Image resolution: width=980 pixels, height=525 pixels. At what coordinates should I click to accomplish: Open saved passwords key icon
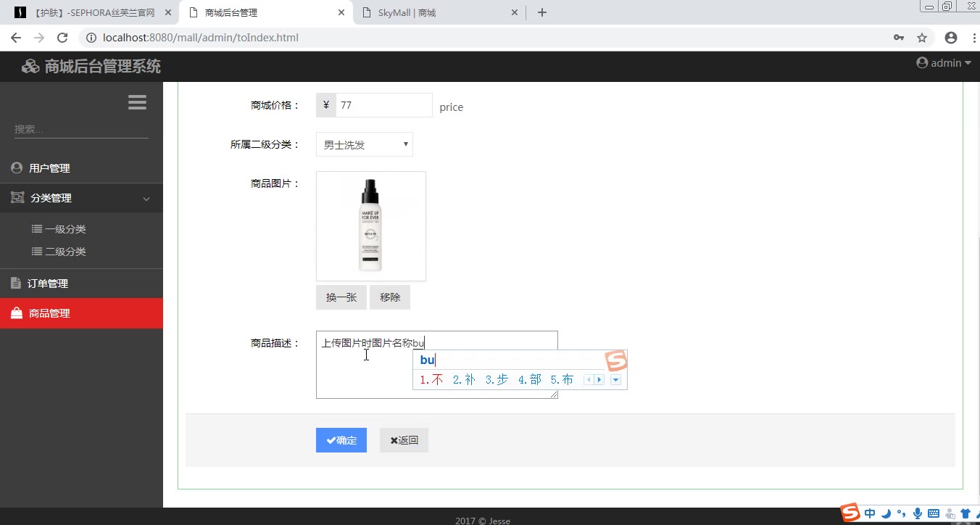899,38
